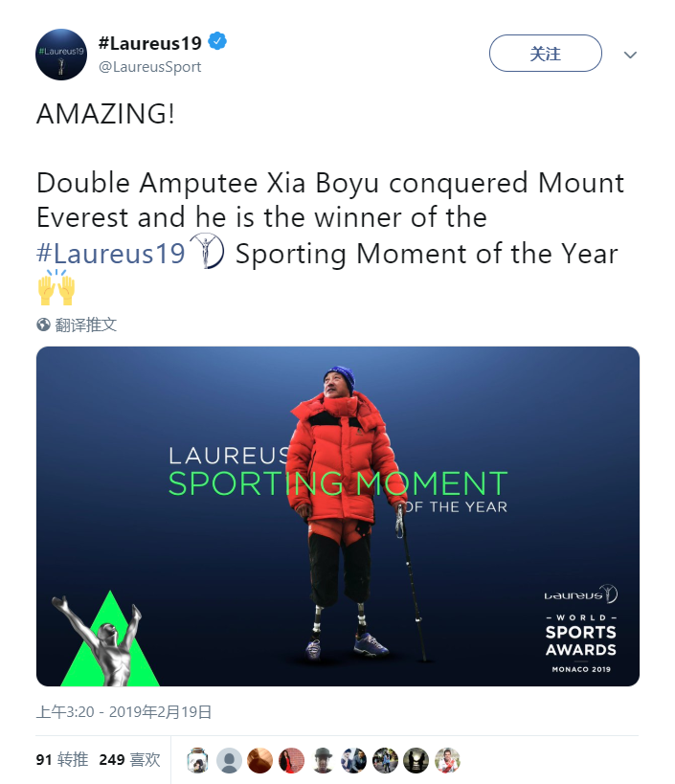This screenshot has height=784, width=675.
Task: Click the raised hands emoji
Action: (56, 287)
